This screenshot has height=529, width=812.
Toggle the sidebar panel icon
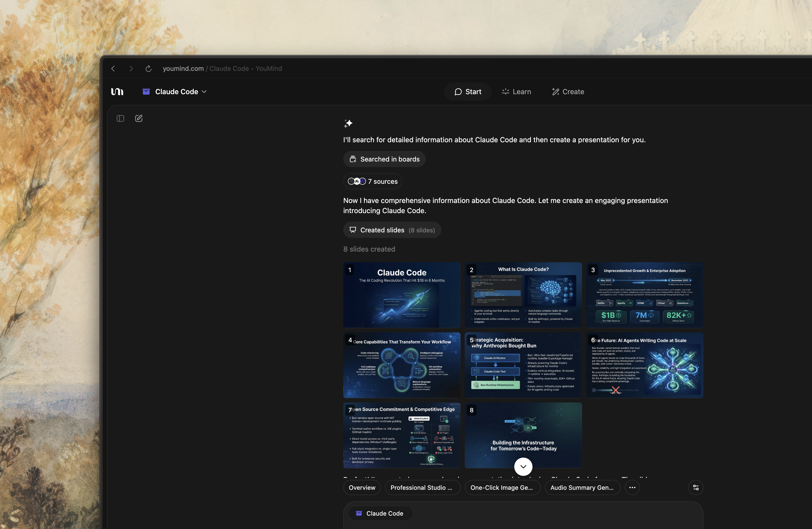tap(120, 118)
